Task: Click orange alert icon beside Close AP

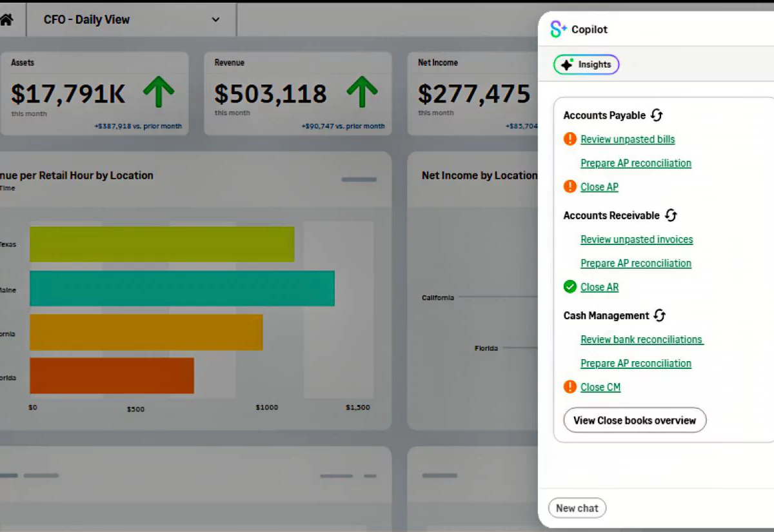Action: 570,187
